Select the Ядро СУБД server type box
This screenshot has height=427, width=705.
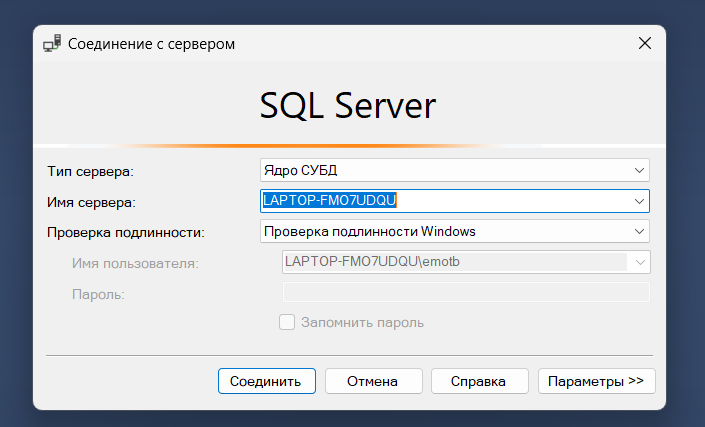click(x=455, y=170)
